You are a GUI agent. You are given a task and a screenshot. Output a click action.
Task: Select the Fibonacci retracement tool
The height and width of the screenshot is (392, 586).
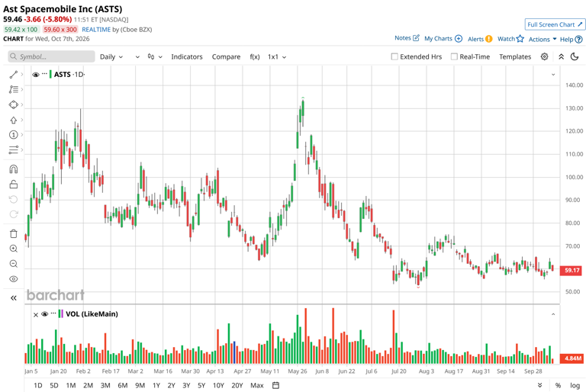[14, 89]
